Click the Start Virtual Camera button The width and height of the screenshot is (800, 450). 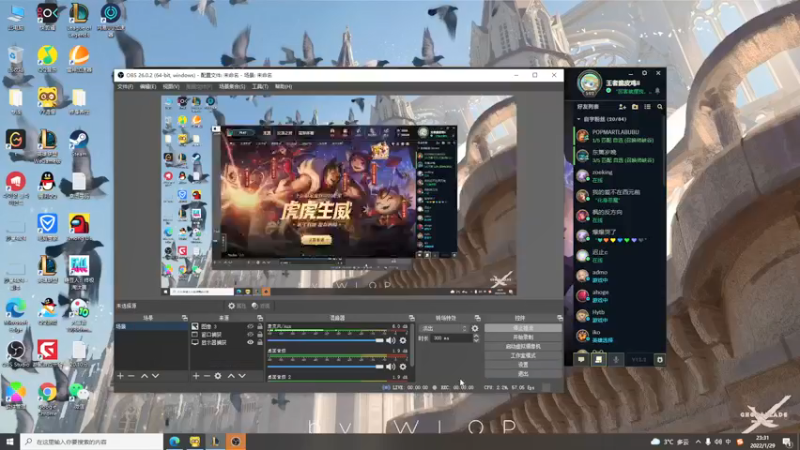point(523,346)
